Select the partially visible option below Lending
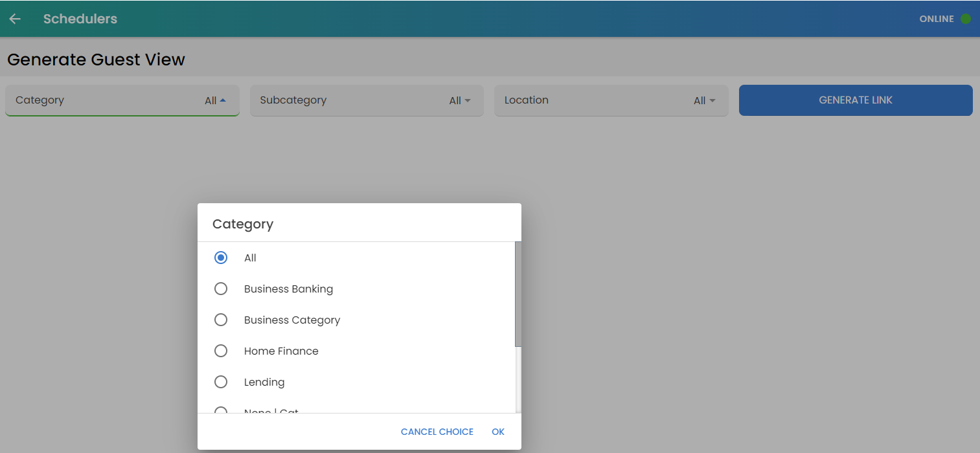 coord(221,410)
